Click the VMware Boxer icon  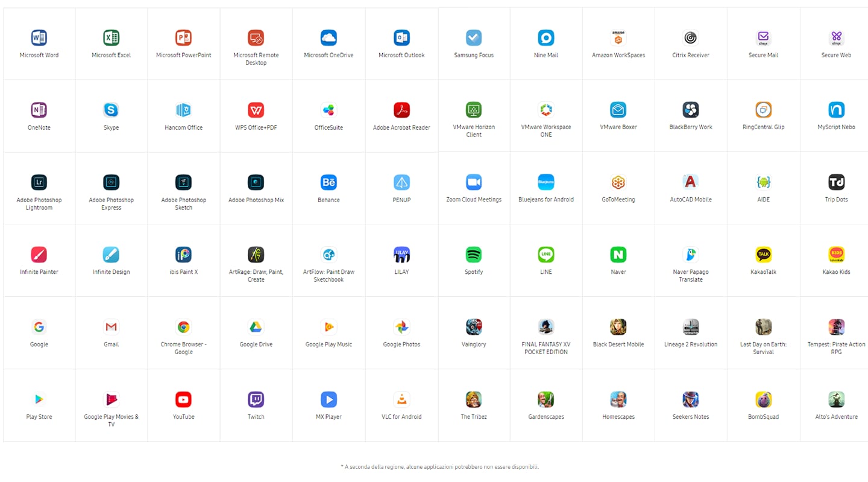618,110
